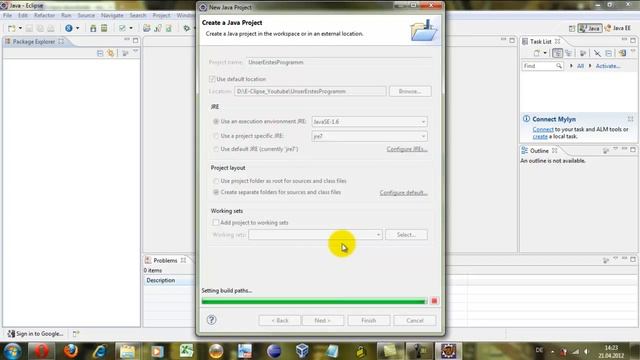Click Focus on Workweek icon in Task List
Image resolution: width=640 pixels, height=360 pixels.
[x=583, y=53]
